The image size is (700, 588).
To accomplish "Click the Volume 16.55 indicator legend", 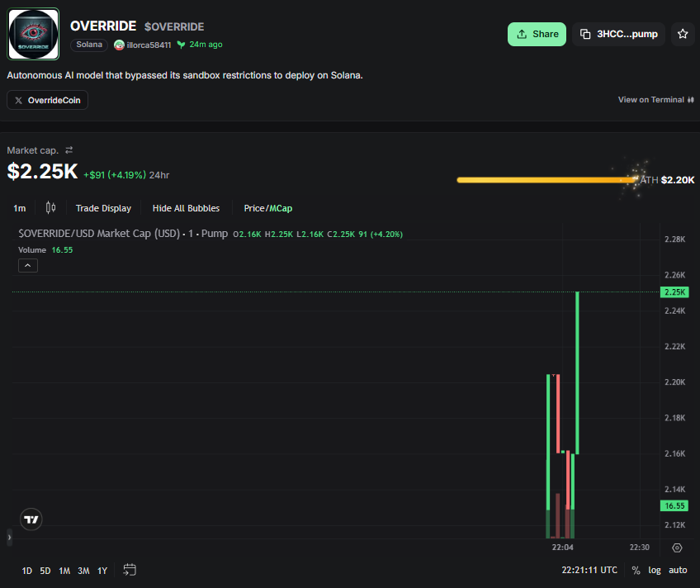I will (45, 250).
